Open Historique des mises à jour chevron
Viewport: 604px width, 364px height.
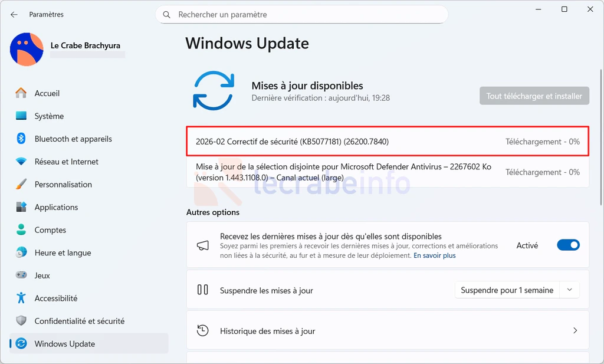575,331
